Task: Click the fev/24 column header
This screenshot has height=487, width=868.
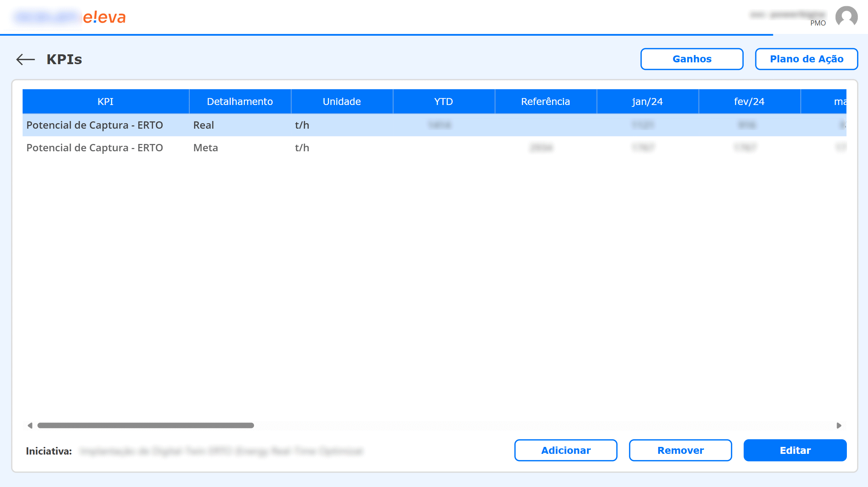Action: pyautogui.click(x=749, y=101)
